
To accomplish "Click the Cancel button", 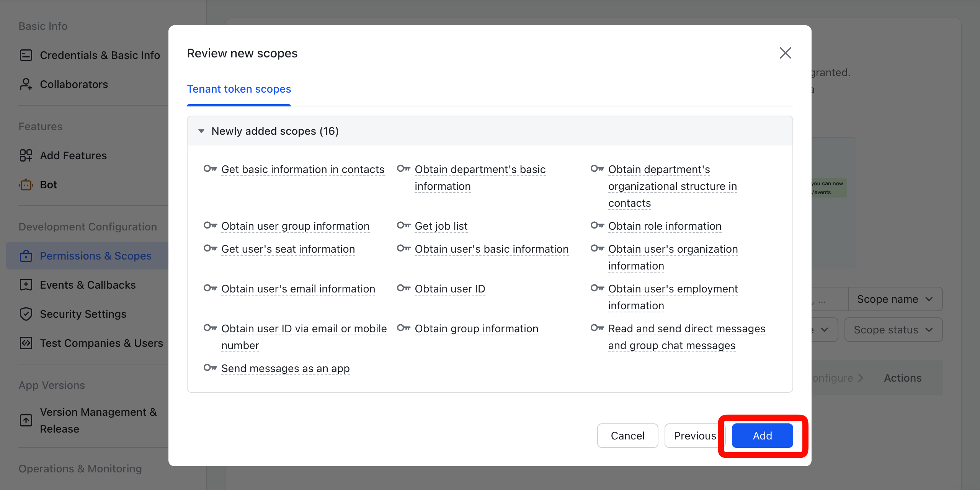I will pyautogui.click(x=627, y=436).
